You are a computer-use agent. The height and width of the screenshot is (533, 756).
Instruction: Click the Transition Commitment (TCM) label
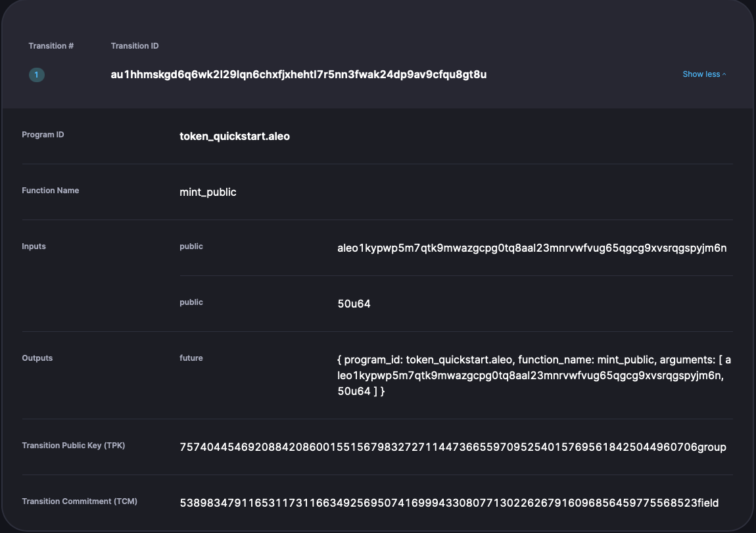click(x=80, y=501)
